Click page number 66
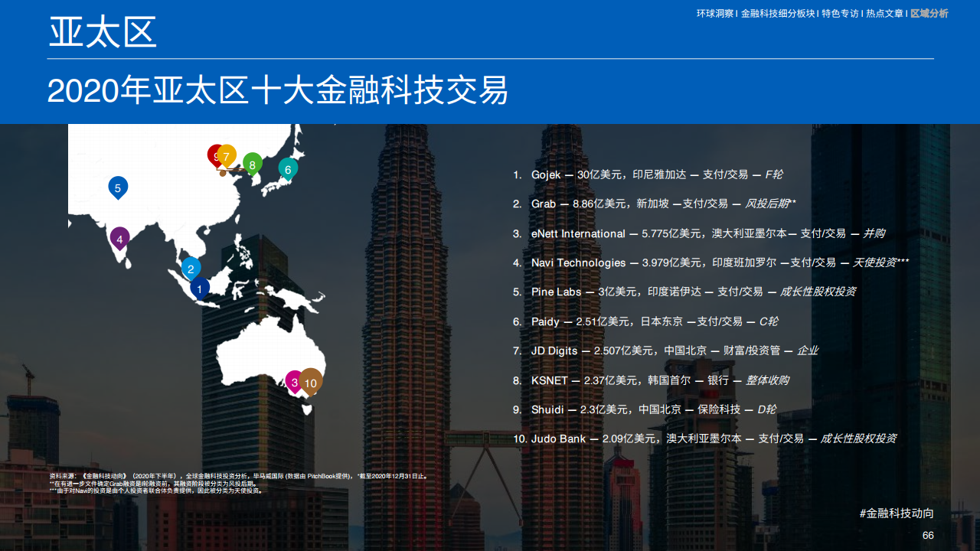Image resolution: width=980 pixels, height=551 pixels. coord(928,536)
